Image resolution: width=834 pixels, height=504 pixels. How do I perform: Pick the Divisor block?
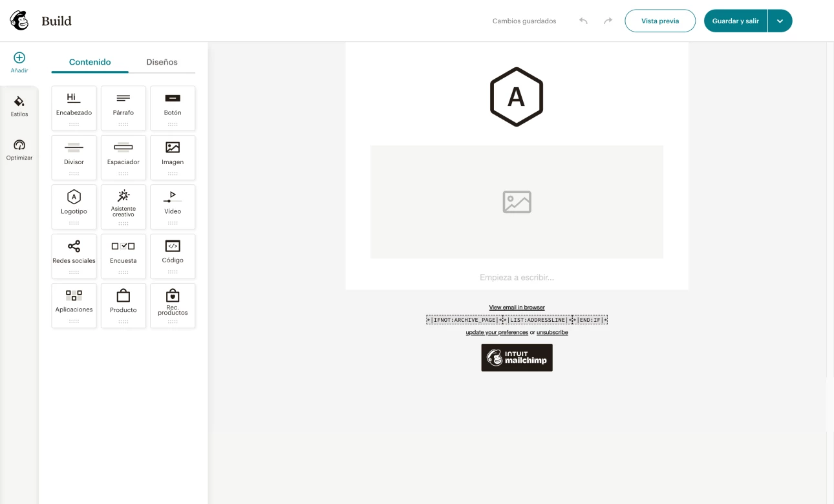(x=74, y=156)
